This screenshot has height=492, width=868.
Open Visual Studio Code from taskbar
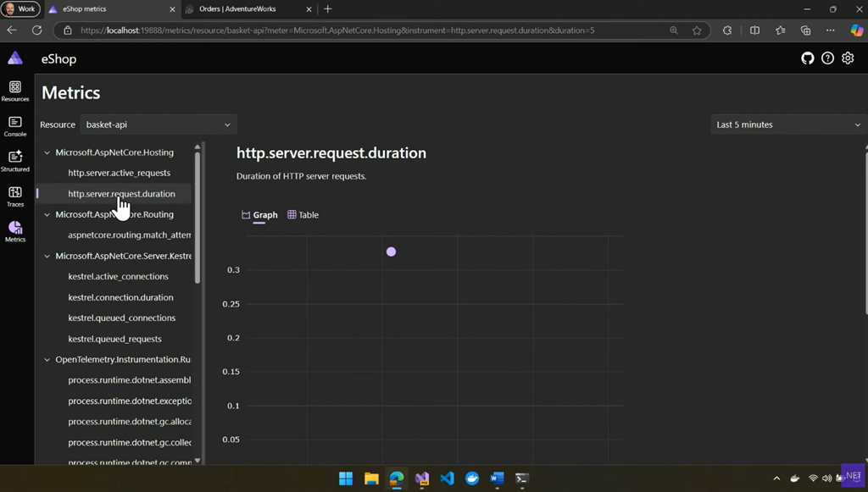[x=448, y=478]
